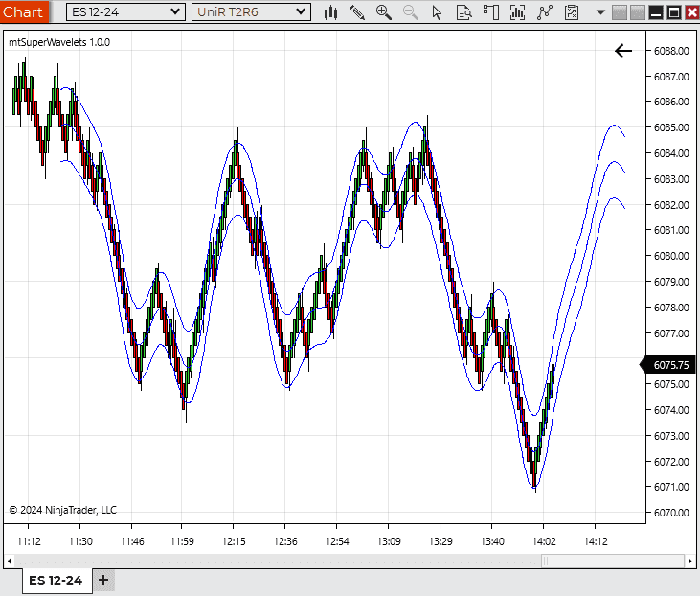Click the 14:02 time axis label
The height and width of the screenshot is (596, 700).
pyautogui.click(x=544, y=541)
